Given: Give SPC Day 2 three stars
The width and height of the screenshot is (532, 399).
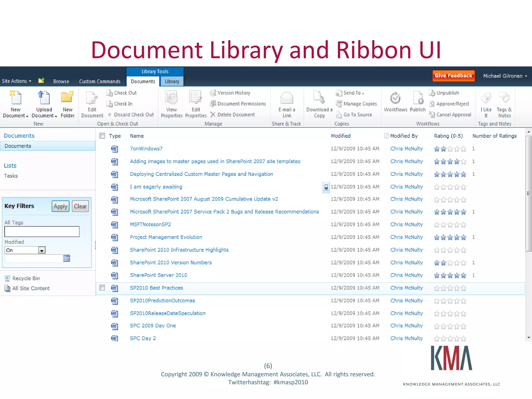Looking at the screenshot, I should click(x=450, y=339).
